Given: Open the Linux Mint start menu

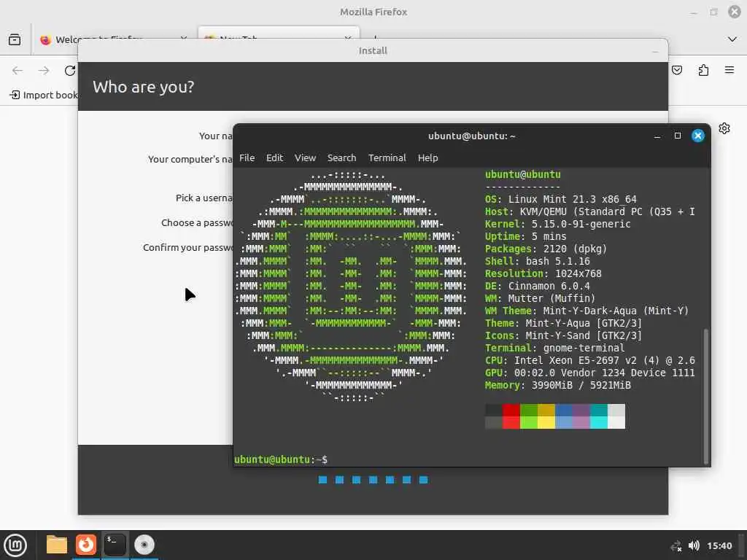Looking at the screenshot, I should coord(15,545).
